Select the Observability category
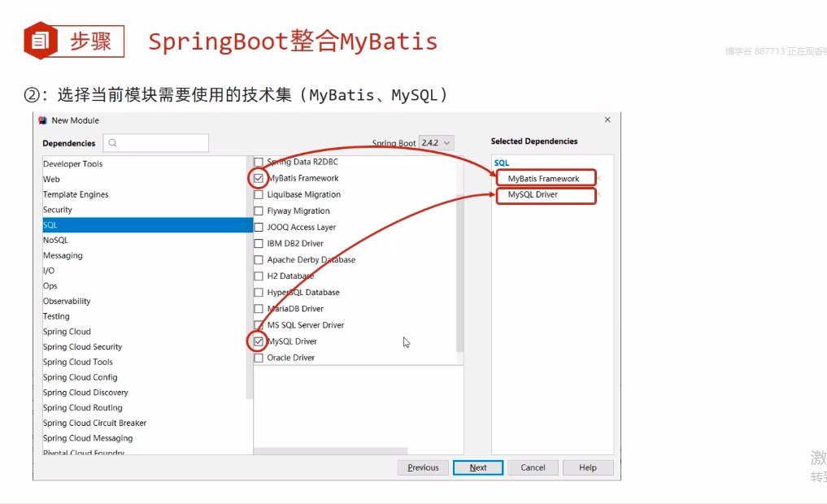Image resolution: width=827 pixels, height=504 pixels. (x=144, y=302)
